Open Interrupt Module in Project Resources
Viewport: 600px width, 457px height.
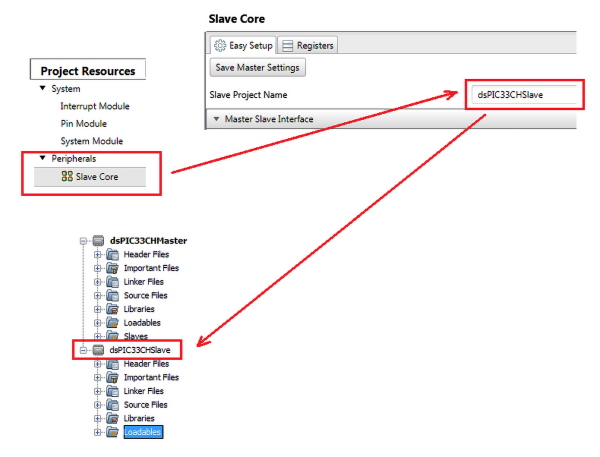coord(94,106)
